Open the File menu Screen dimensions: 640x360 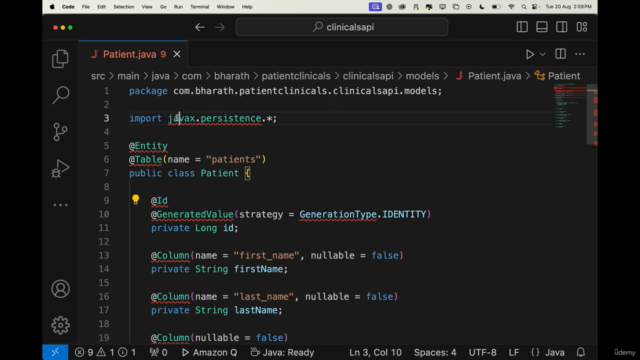coord(85,7)
